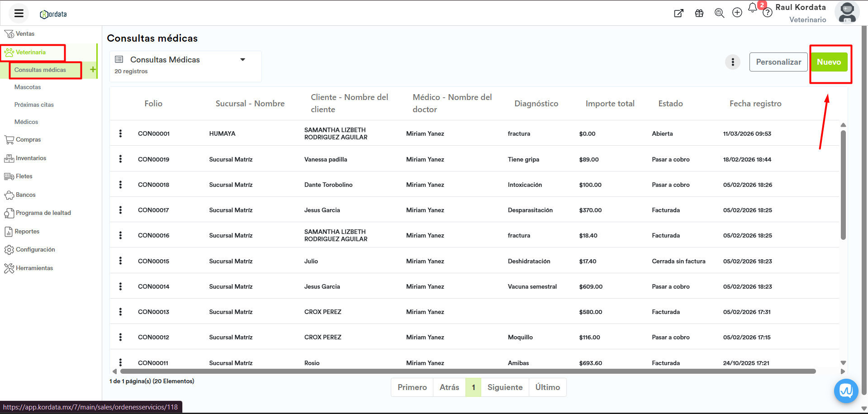Click the green Nuevo button

point(829,62)
